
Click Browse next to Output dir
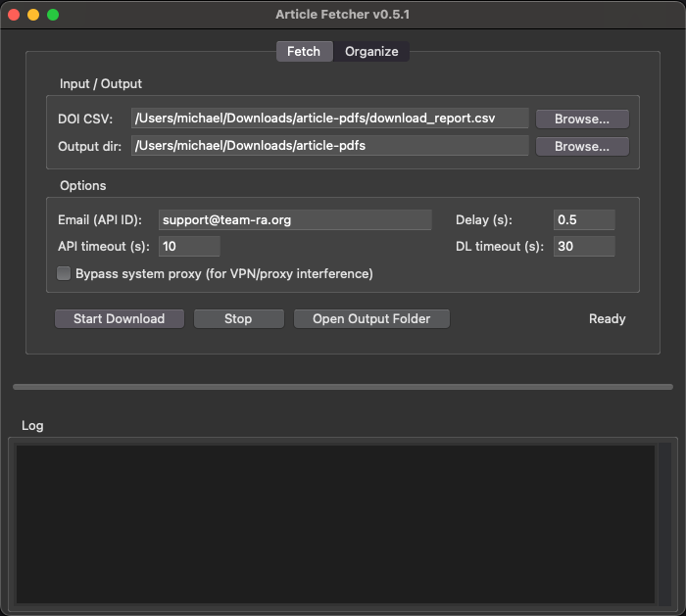(582, 146)
